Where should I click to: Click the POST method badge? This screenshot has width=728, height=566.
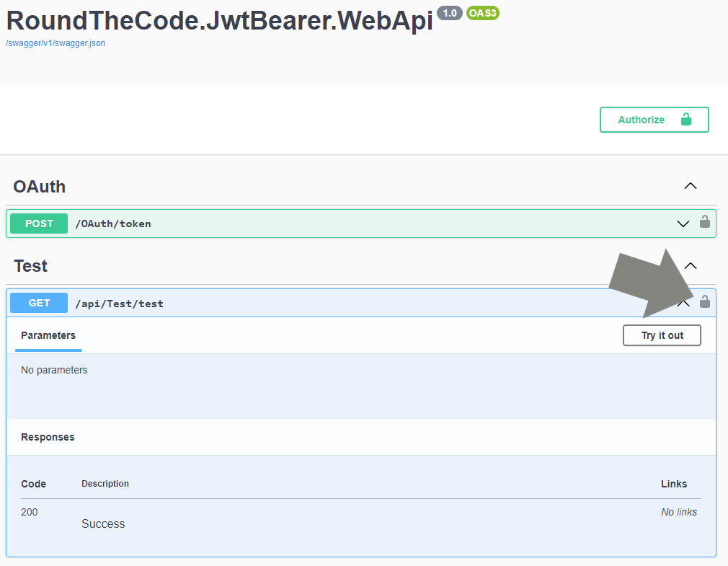coord(39,224)
